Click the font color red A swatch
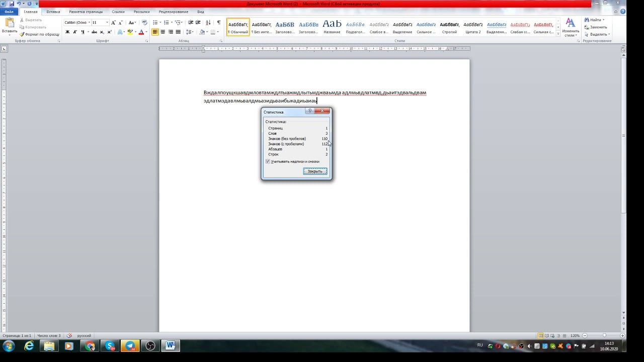 point(141,32)
